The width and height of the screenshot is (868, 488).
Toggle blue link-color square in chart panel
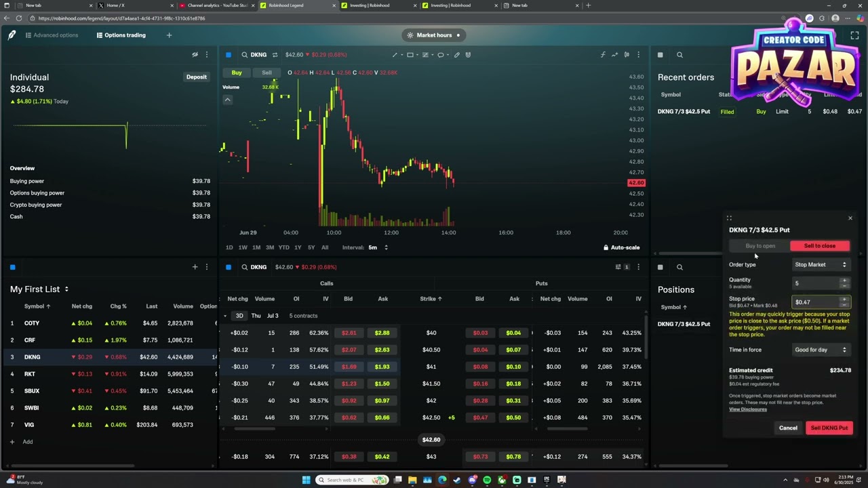point(229,55)
